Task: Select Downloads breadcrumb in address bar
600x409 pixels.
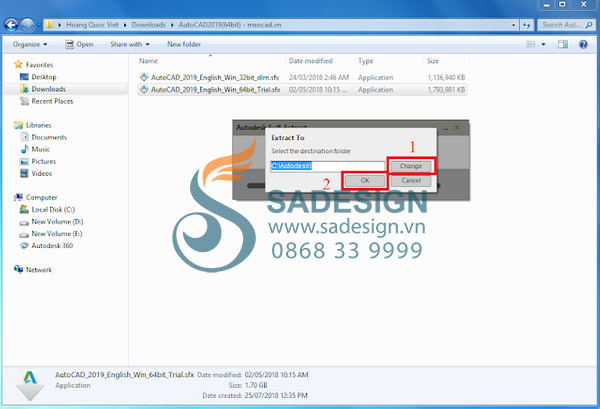Action: pos(148,25)
